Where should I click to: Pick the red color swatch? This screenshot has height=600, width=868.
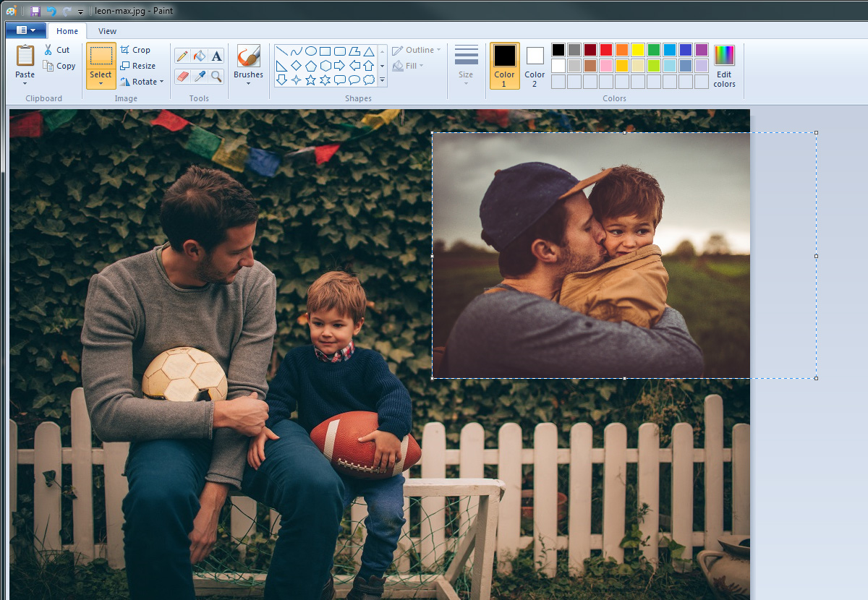pos(606,50)
